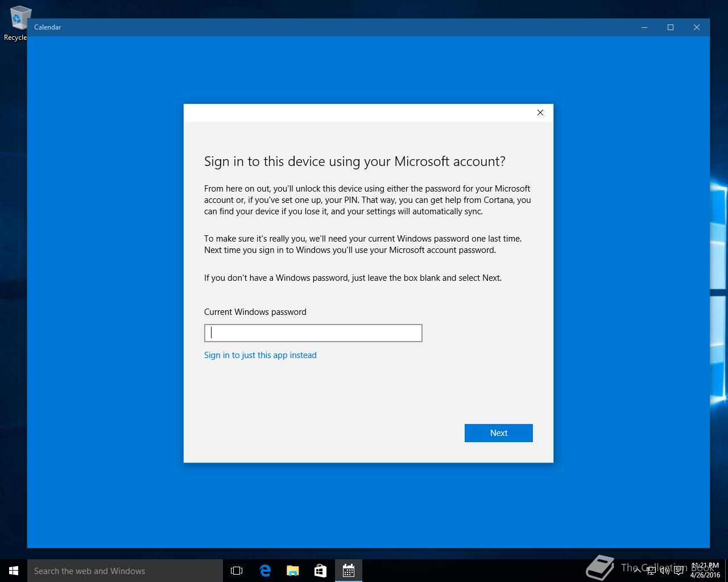Open the volume control tray icon
Screen dimensions: 728x582
tap(665, 571)
